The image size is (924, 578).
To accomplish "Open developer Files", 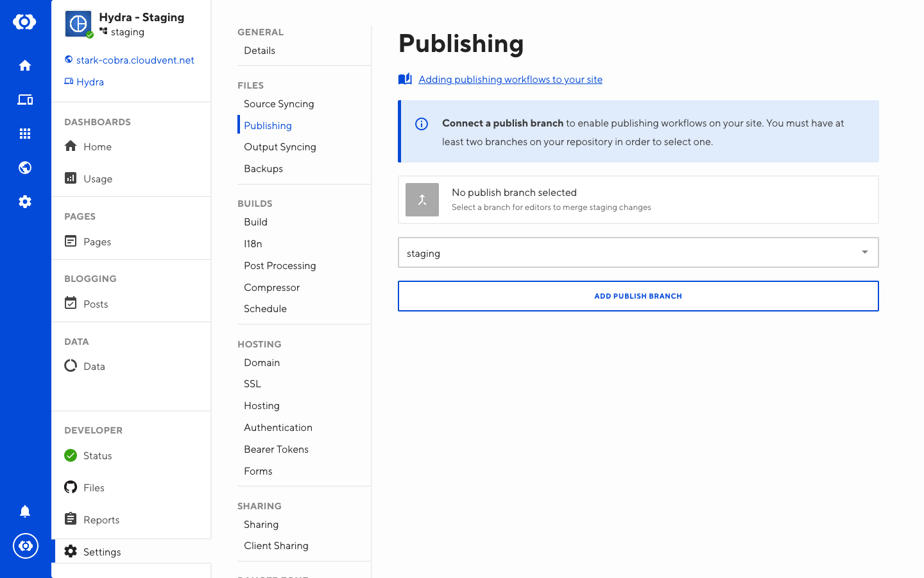I will click(x=94, y=488).
